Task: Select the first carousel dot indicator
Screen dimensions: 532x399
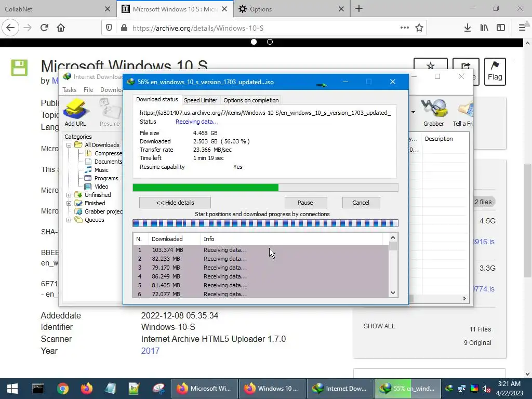Action: [x=254, y=42]
